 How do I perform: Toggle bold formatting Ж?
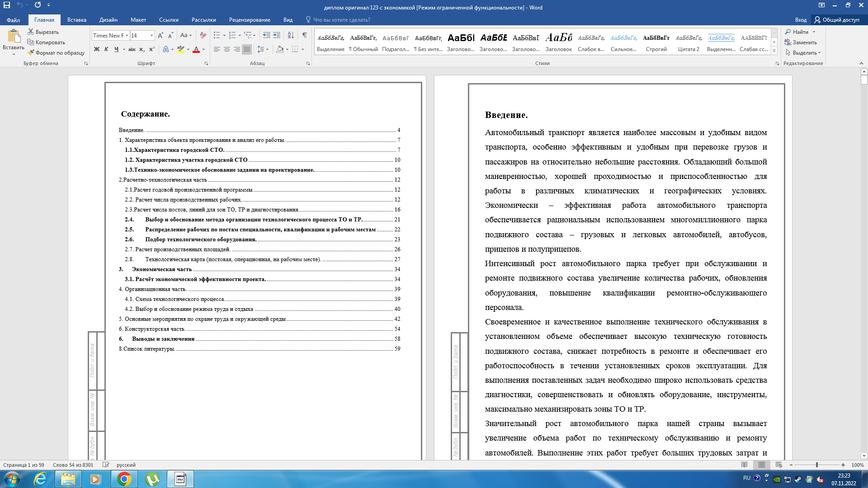[x=96, y=49]
